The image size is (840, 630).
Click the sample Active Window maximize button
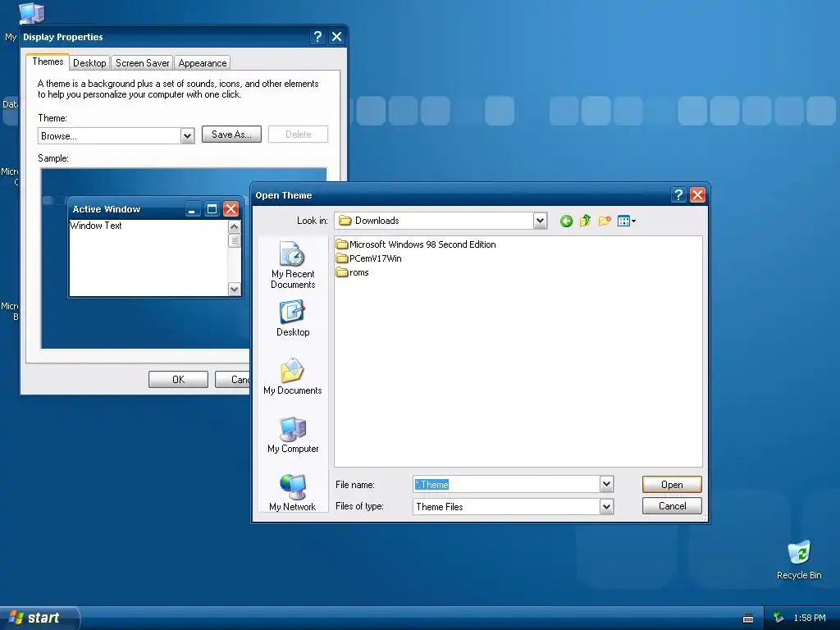[x=212, y=209]
